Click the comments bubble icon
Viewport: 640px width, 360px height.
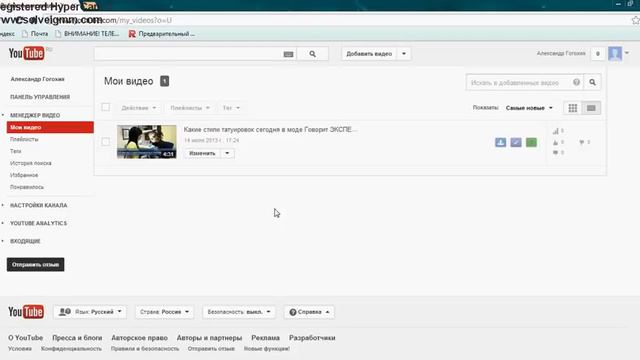click(x=555, y=153)
